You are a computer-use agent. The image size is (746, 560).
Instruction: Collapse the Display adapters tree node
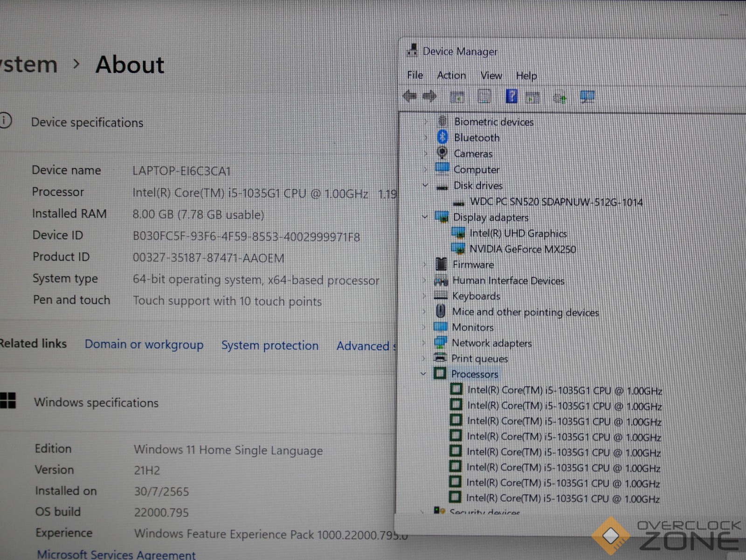click(x=425, y=216)
